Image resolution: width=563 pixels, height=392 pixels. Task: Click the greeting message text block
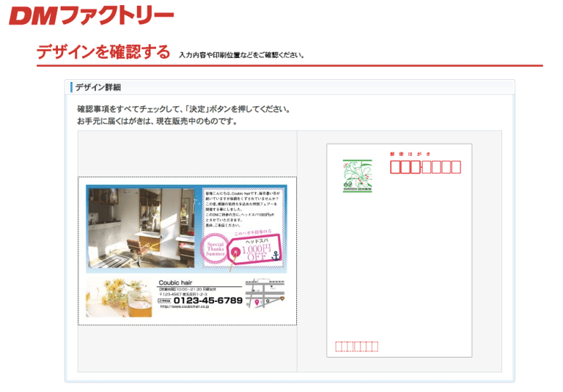pyautogui.click(x=243, y=210)
